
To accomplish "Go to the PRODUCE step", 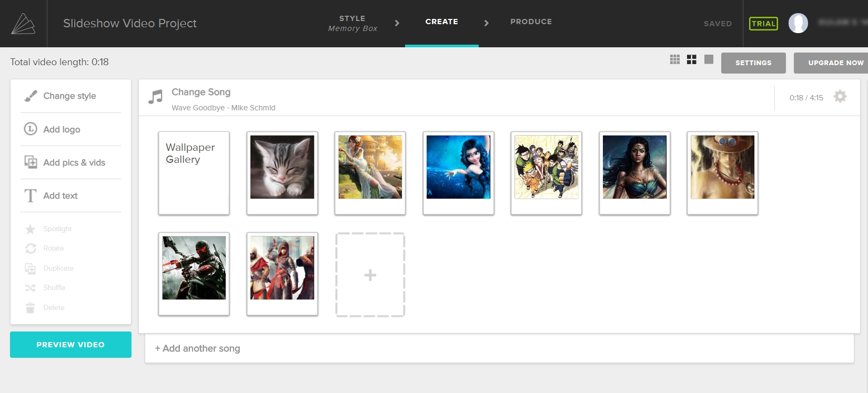I will click(x=531, y=22).
